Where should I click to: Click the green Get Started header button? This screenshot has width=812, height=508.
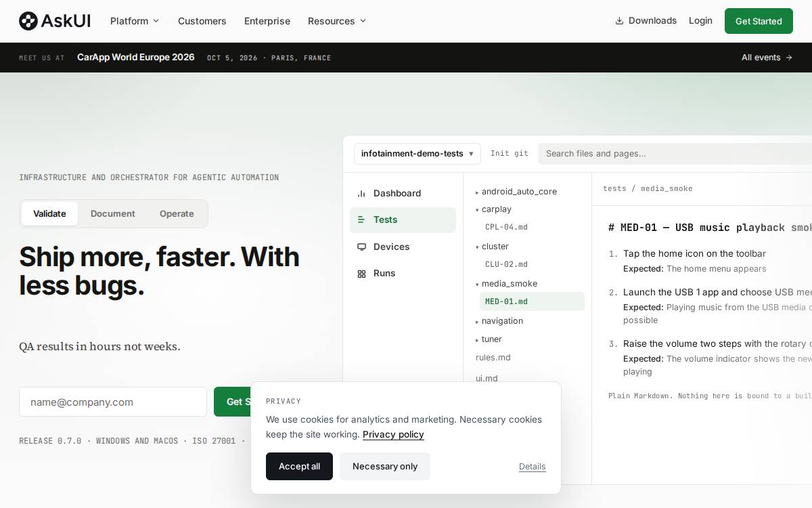(759, 21)
